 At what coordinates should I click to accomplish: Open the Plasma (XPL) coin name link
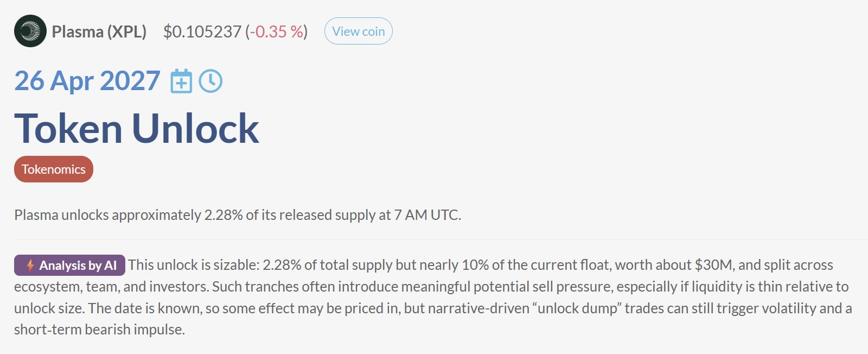pyautogui.click(x=99, y=31)
